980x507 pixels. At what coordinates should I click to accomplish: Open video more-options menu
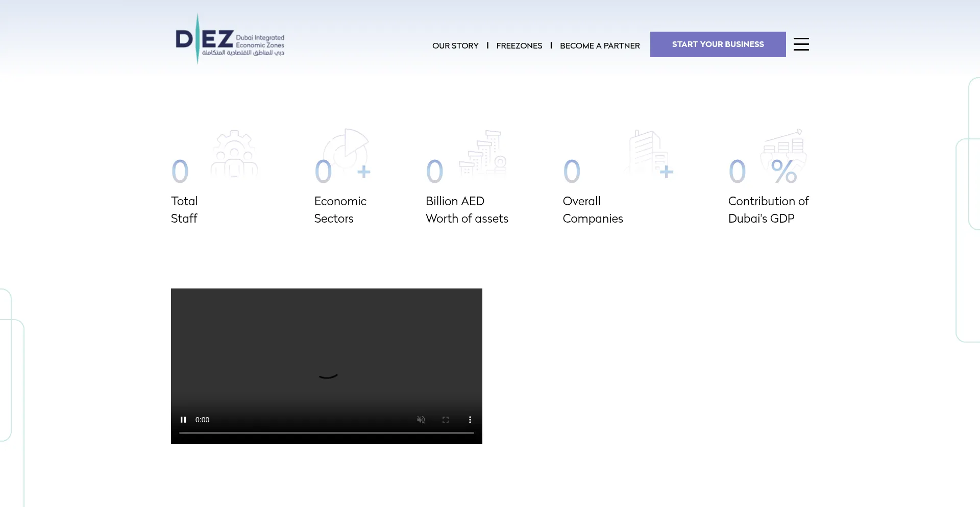470,420
